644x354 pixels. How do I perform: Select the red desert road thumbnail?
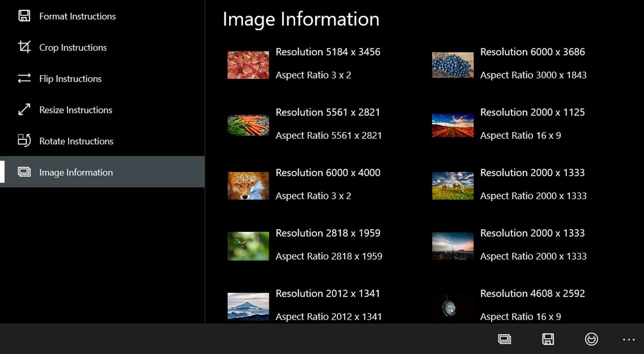453,125
